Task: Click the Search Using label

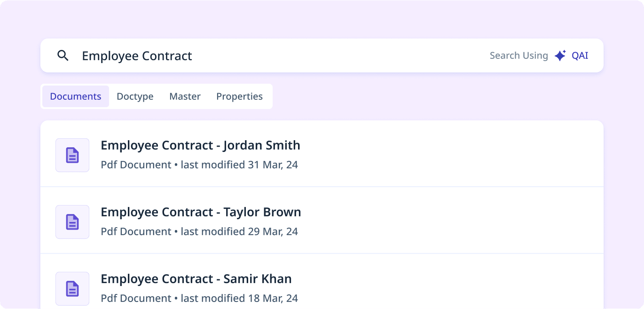Action: tap(519, 55)
